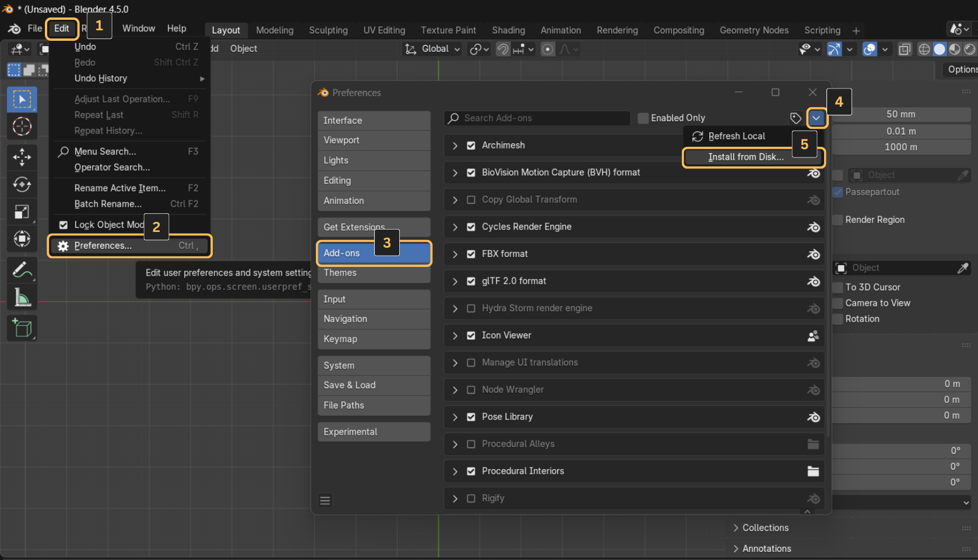Expand the Procedural Alleys add-on
Screen dimensions: 978x560
click(455, 445)
